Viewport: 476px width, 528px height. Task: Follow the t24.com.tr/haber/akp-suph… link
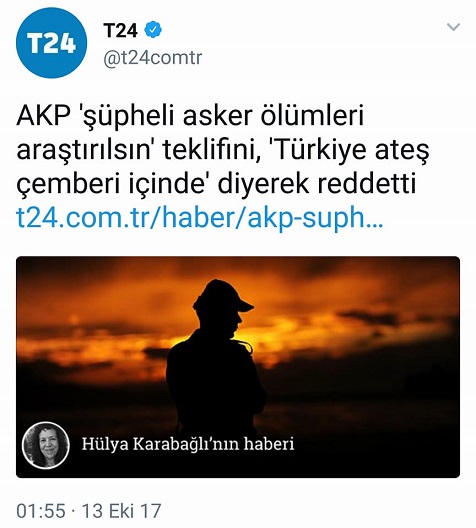point(199,219)
